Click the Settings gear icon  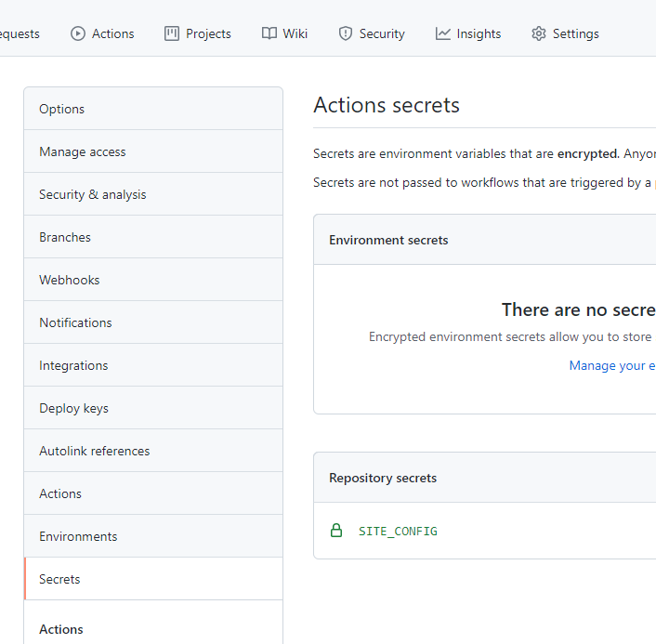click(x=539, y=33)
